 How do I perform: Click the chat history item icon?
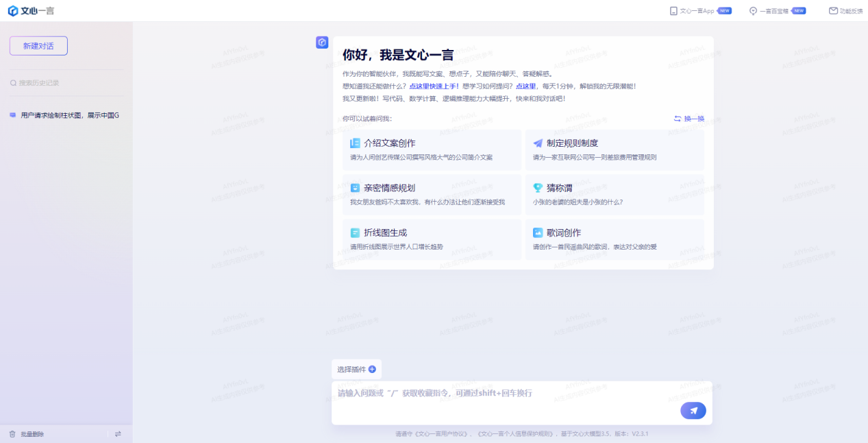[x=12, y=115]
